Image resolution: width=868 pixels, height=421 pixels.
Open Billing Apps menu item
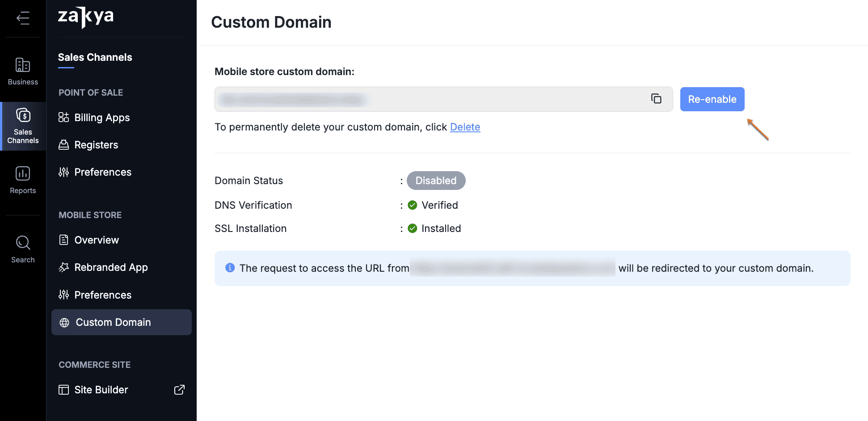102,118
